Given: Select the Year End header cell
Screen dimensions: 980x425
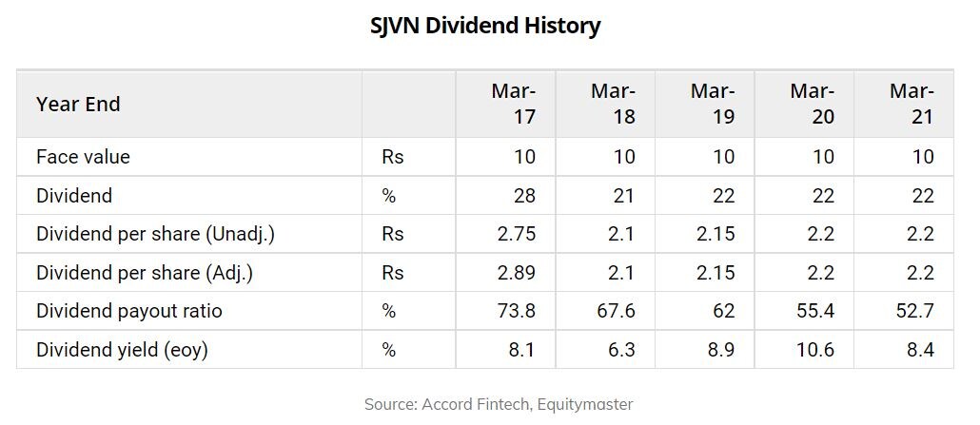Looking at the screenshot, I should (x=78, y=105).
